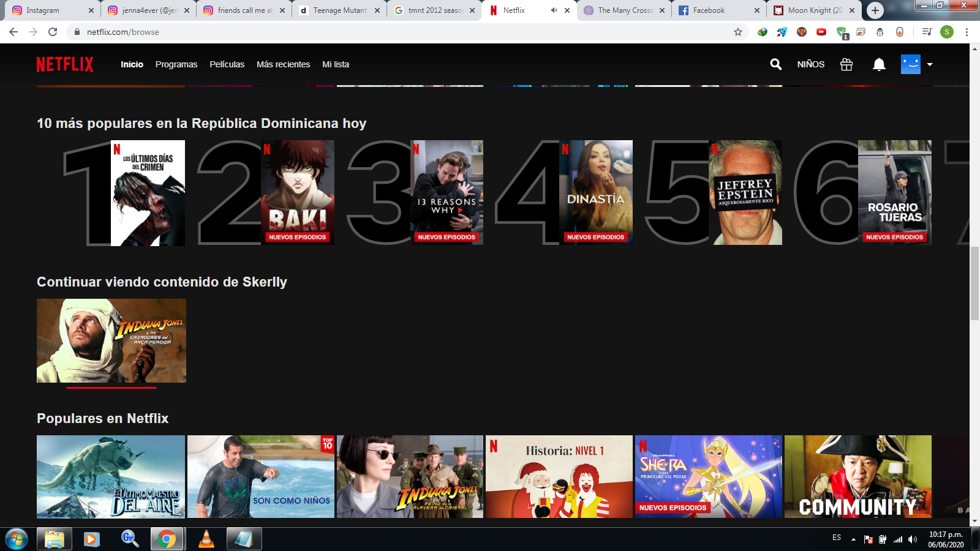Click the Netflix logo

(x=65, y=64)
